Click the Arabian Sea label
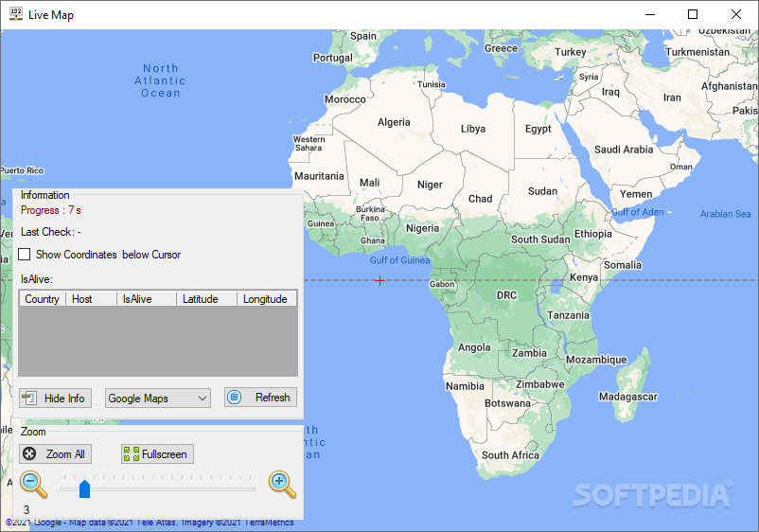This screenshot has height=532, width=759. click(725, 214)
